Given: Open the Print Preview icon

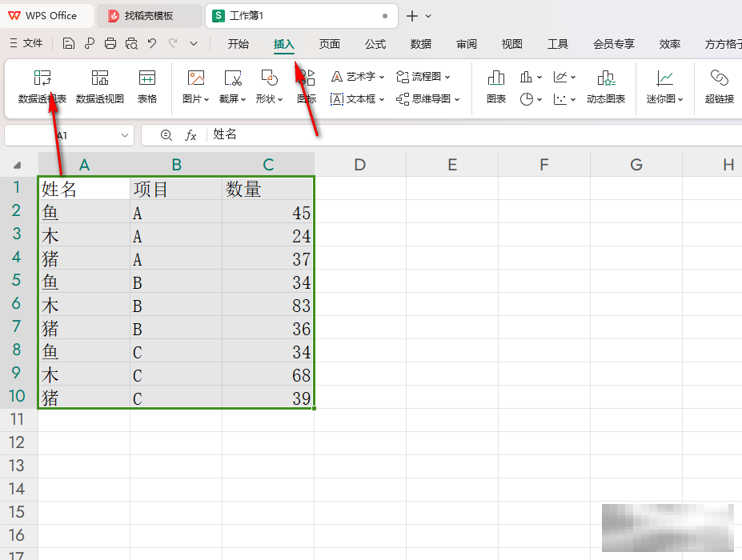Looking at the screenshot, I should tap(130, 44).
